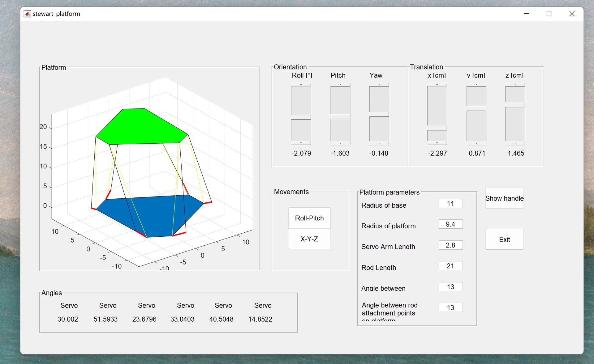Image resolution: width=594 pixels, height=364 pixels.
Task: Click the x [cm] slider thumb
Action: 437,128
